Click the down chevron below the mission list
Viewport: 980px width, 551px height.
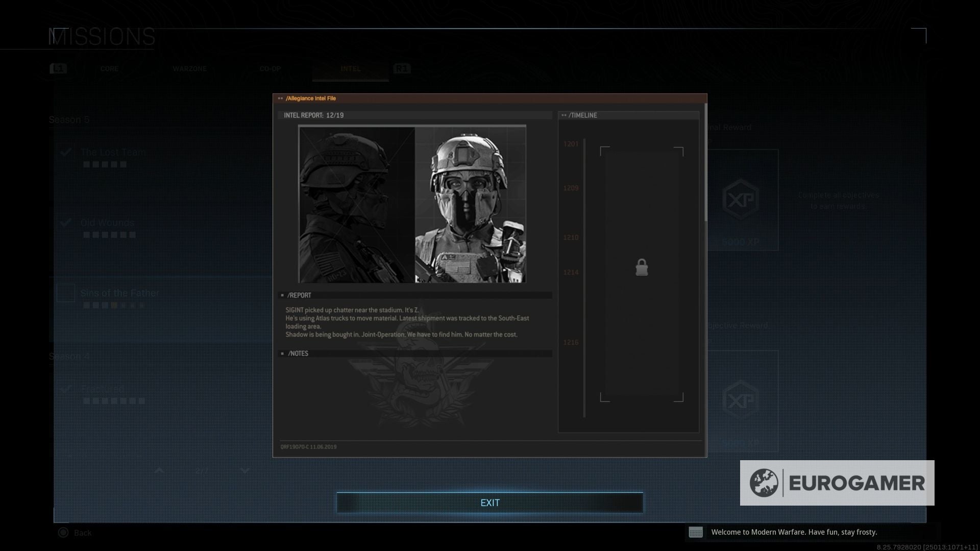tap(245, 470)
